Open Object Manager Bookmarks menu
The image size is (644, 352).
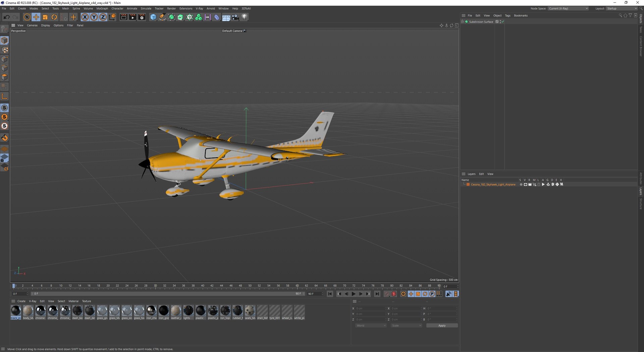pyautogui.click(x=521, y=15)
